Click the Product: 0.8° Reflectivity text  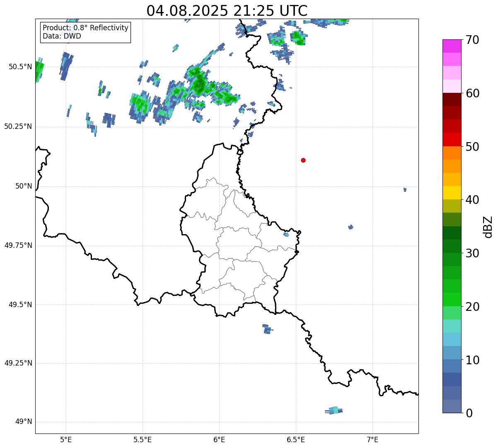point(85,28)
